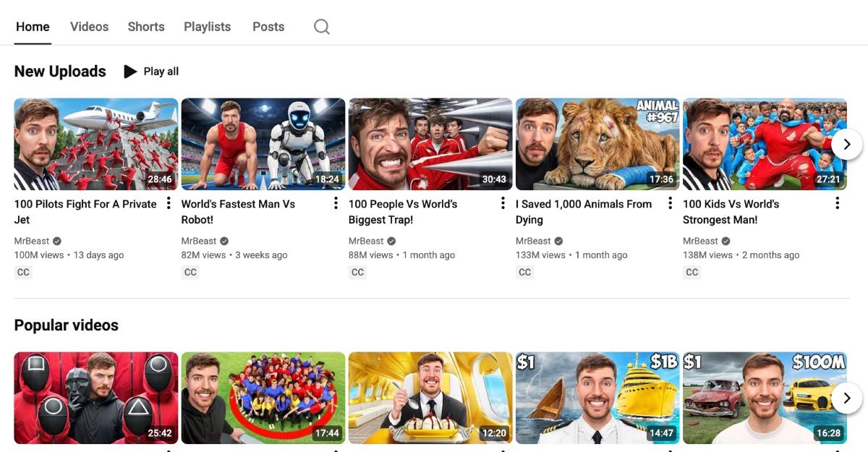The image size is (868, 452).
Task: Advance New Uploads carousel with right chevron
Action: click(x=846, y=144)
